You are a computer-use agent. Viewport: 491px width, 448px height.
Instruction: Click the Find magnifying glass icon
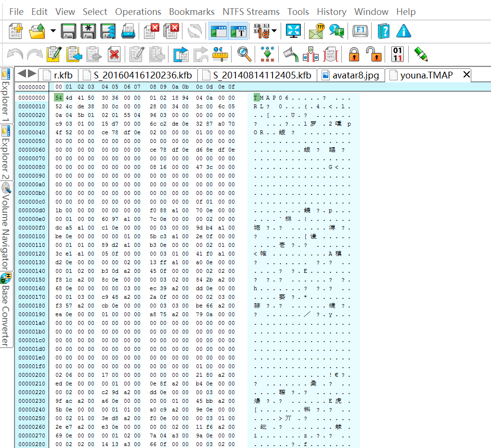click(x=245, y=54)
